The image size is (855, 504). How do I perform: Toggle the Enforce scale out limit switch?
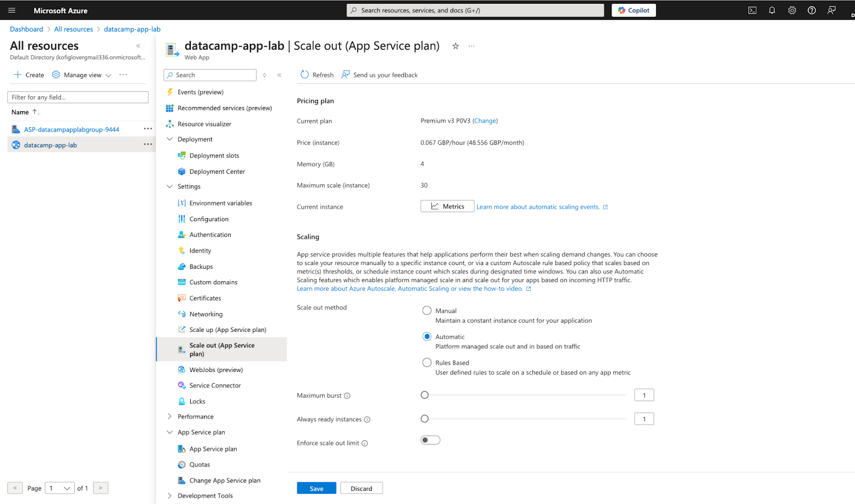click(x=430, y=440)
